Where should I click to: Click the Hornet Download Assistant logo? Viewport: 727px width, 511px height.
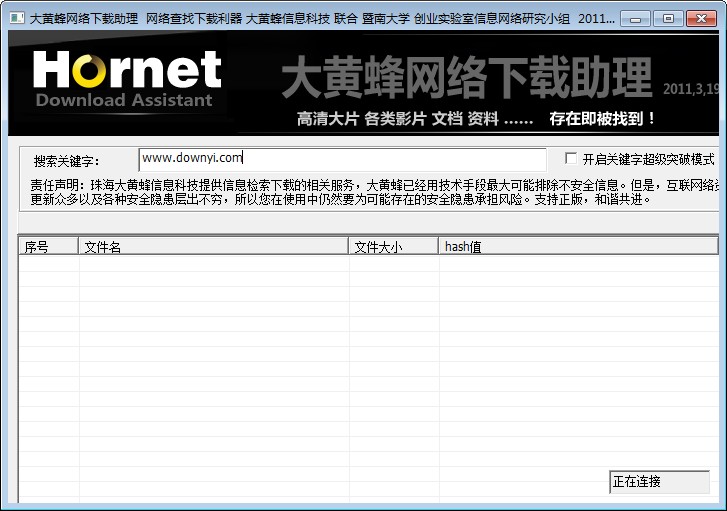coord(127,79)
